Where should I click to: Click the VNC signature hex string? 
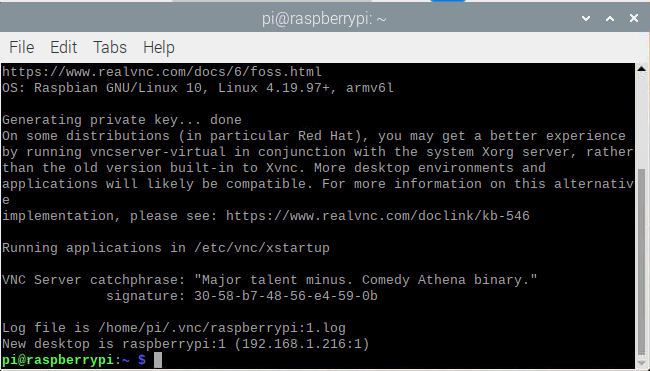[x=286, y=296]
